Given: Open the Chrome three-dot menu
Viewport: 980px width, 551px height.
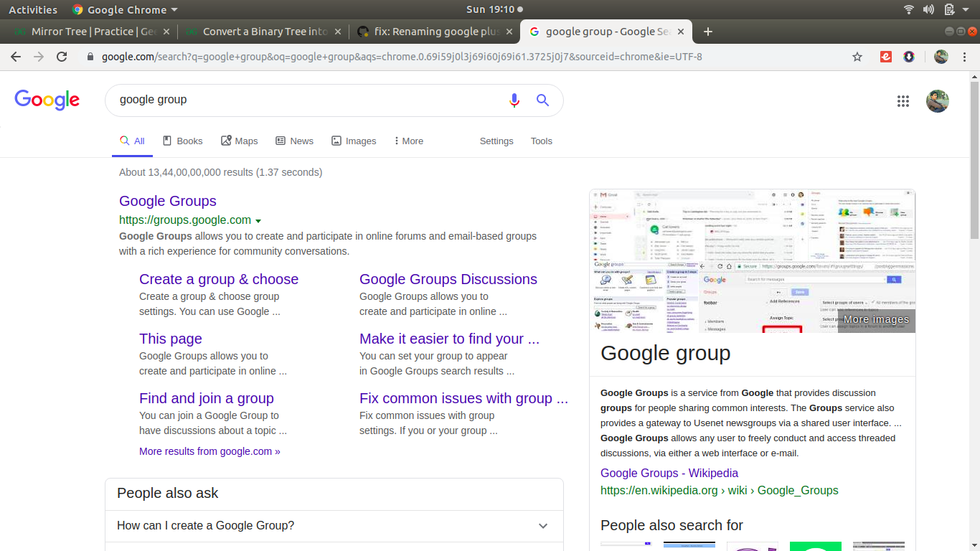Looking at the screenshot, I should (964, 57).
